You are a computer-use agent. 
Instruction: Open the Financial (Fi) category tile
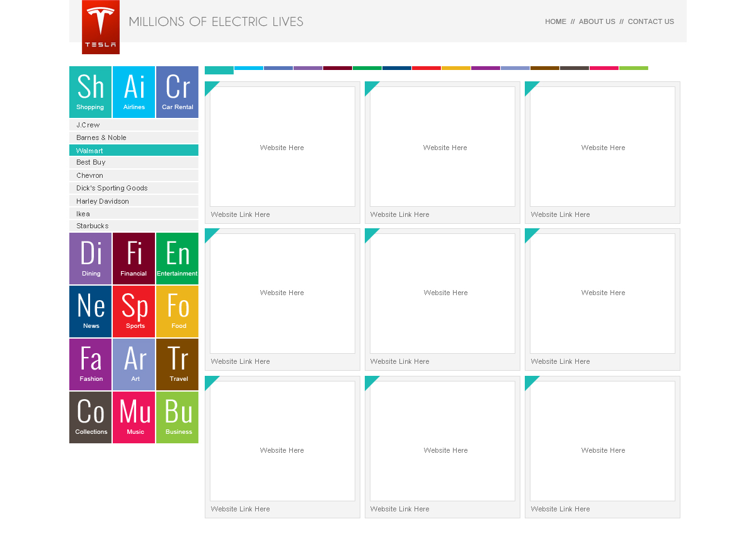click(134, 259)
